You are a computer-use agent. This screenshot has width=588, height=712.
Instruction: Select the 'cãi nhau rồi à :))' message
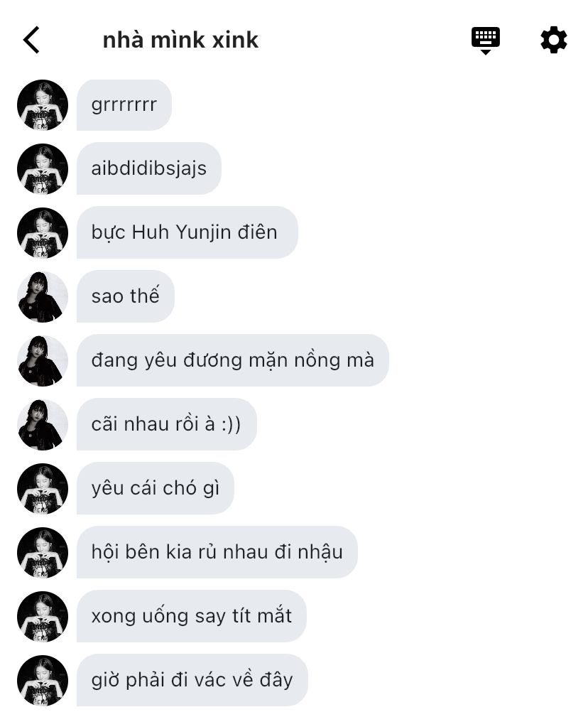(x=166, y=424)
